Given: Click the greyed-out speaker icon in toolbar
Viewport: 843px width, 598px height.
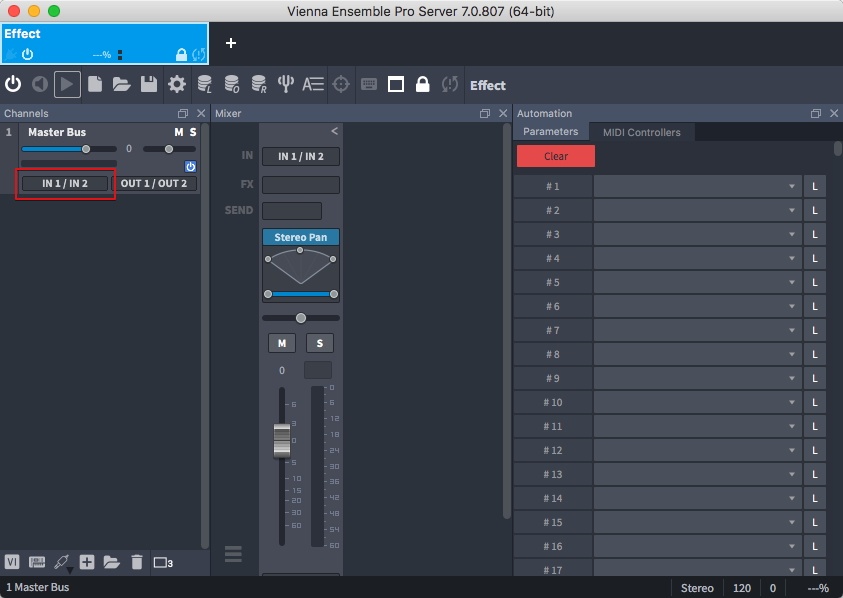Looking at the screenshot, I should (40, 84).
